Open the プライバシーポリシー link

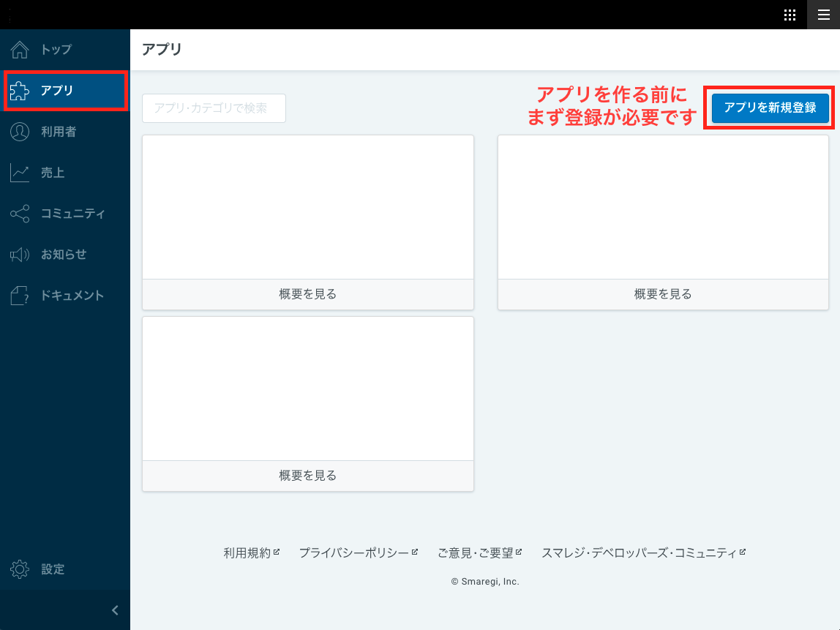point(355,552)
